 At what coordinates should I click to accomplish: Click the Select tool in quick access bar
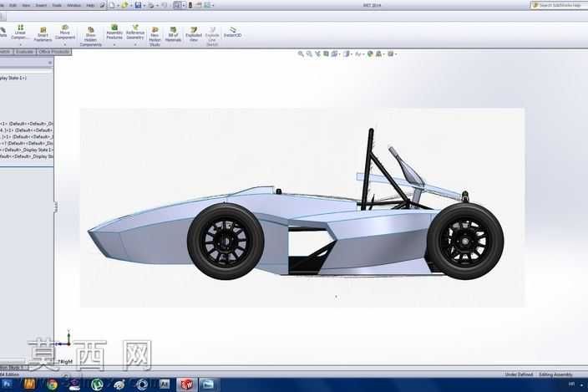pyautogui.click(x=177, y=5)
